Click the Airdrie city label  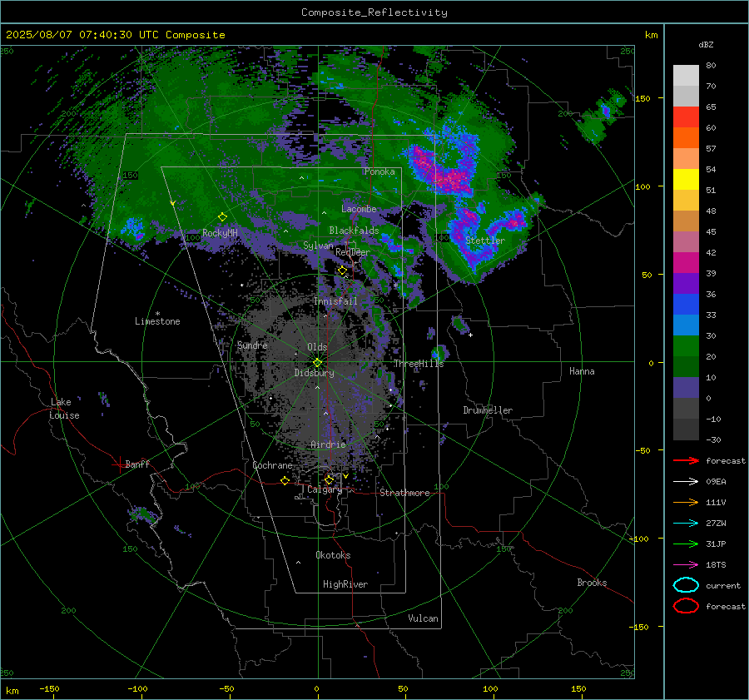tap(328, 444)
